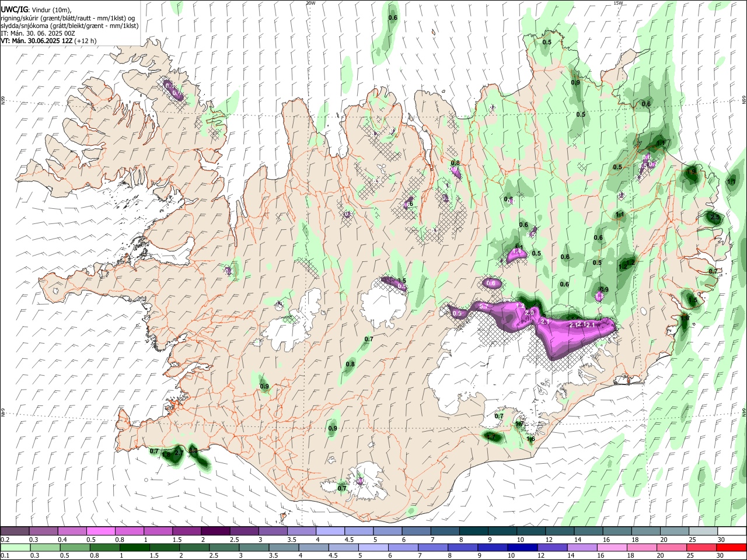This screenshot has width=747, height=560.
Task: Click the "IT: Mán. 30. 06. 2025 00Z" initial time
Action: pos(38,33)
